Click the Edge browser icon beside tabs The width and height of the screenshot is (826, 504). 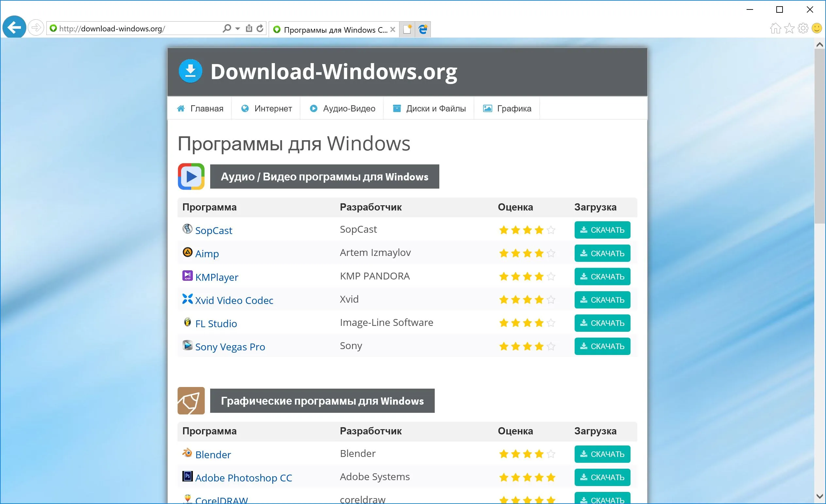click(x=423, y=29)
